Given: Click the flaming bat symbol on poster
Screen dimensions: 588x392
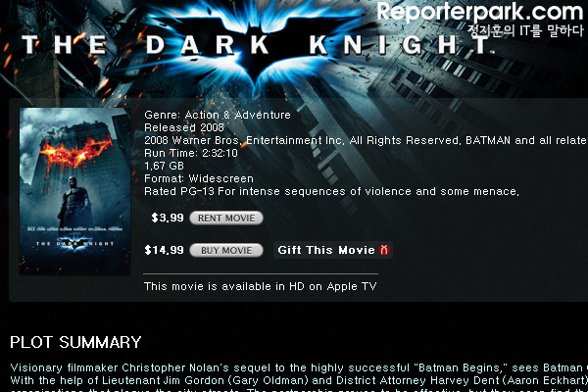Looking at the screenshot, I should [75, 151].
